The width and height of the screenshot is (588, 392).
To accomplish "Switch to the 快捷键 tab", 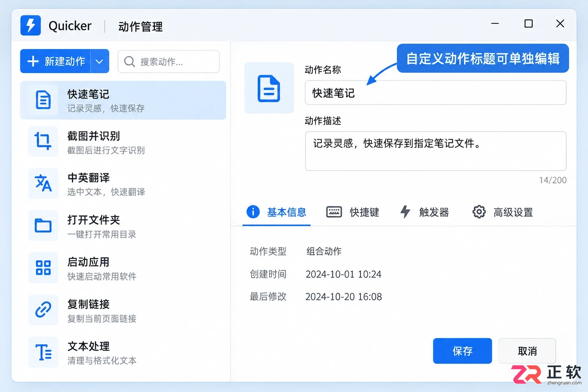I will pyautogui.click(x=353, y=212).
